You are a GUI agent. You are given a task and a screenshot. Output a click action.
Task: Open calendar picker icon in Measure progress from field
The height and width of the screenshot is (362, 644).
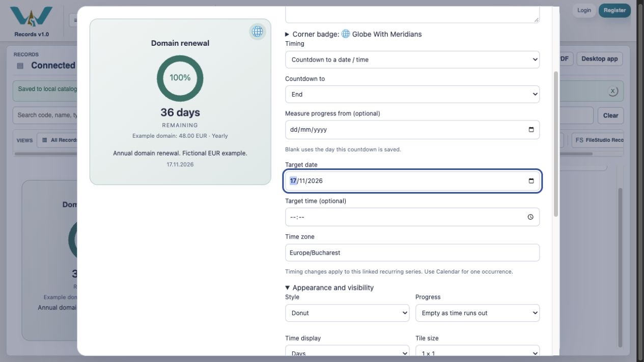pyautogui.click(x=531, y=130)
